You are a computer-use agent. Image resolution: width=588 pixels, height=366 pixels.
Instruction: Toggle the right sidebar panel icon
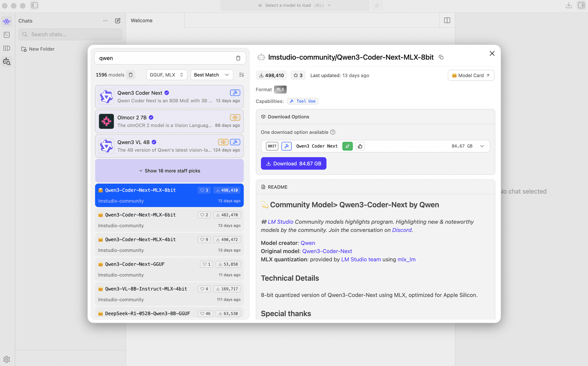pos(581,5)
